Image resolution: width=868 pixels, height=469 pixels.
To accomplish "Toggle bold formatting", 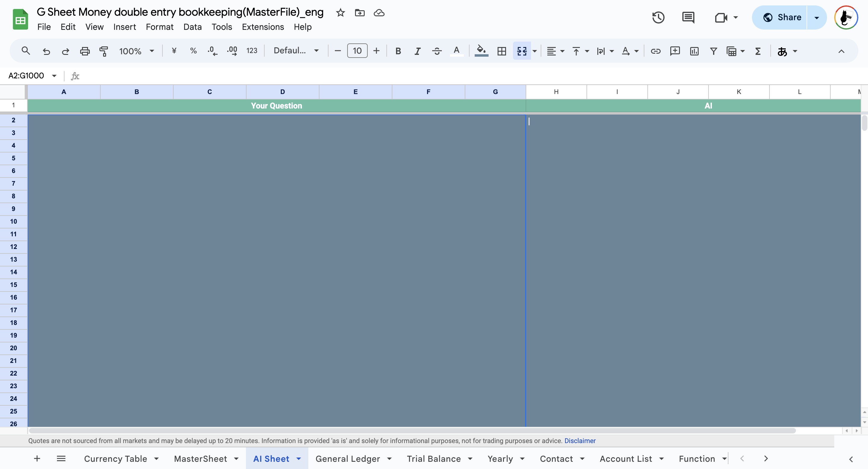I will coord(398,51).
